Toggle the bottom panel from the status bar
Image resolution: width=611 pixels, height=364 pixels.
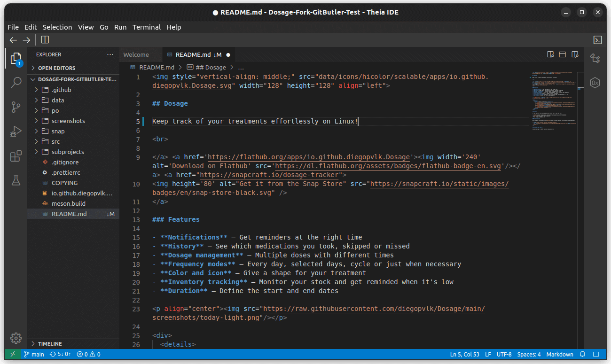pos(596,354)
